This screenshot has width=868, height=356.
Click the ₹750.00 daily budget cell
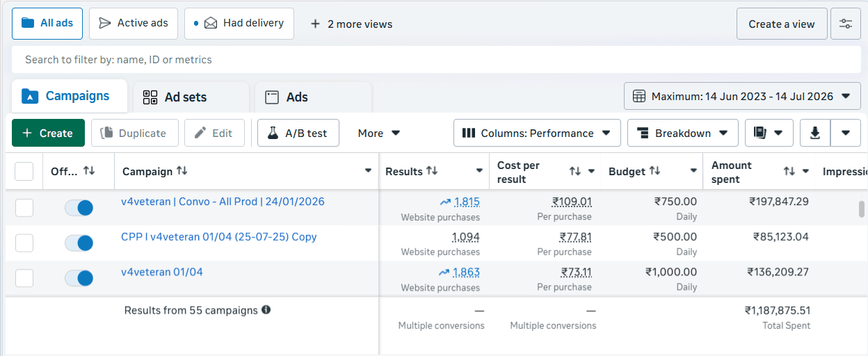click(675, 202)
